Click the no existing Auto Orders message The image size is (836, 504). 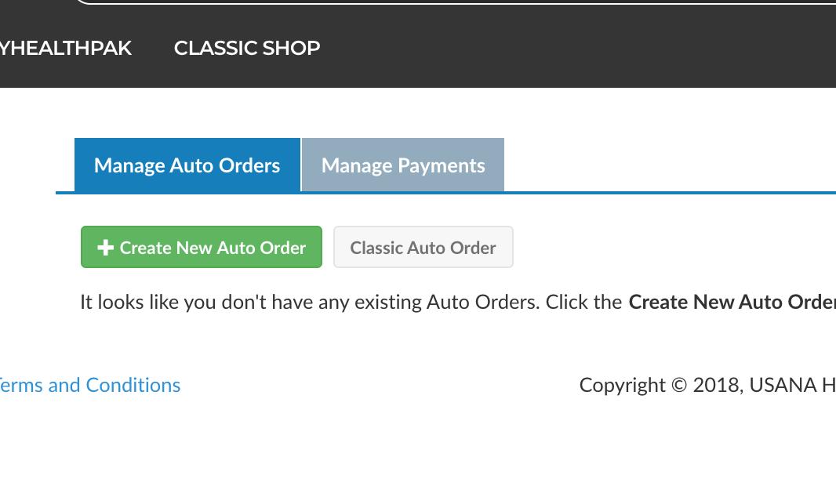point(351,302)
